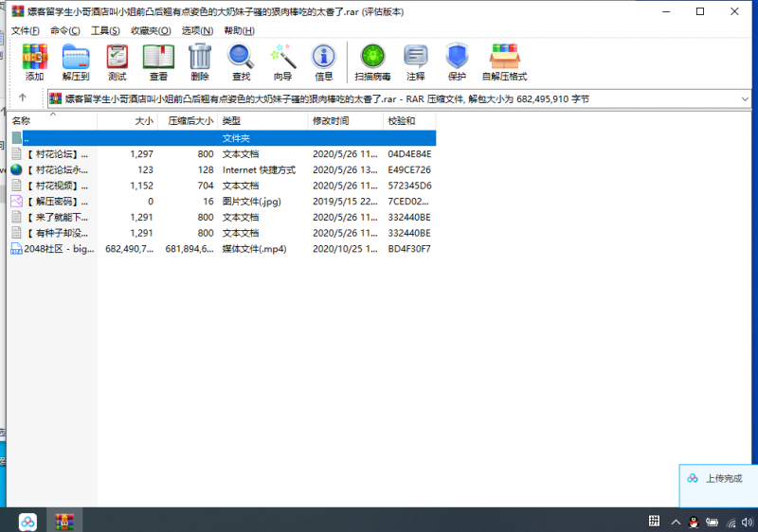
Task: Open the 文件 (File) menu
Action: click(x=26, y=30)
